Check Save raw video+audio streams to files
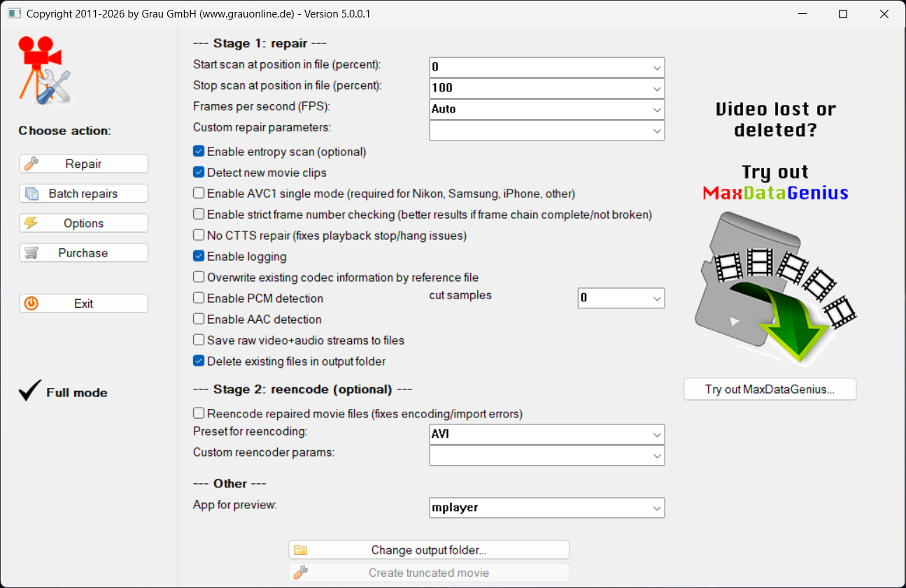Image resolution: width=906 pixels, height=588 pixels. click(x=199, y=340)
